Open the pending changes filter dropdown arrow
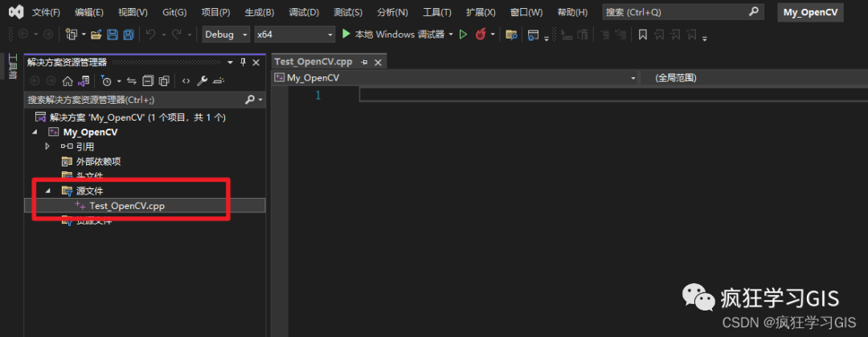The height and width of the screenshot is (337, 868). point(119,82)
